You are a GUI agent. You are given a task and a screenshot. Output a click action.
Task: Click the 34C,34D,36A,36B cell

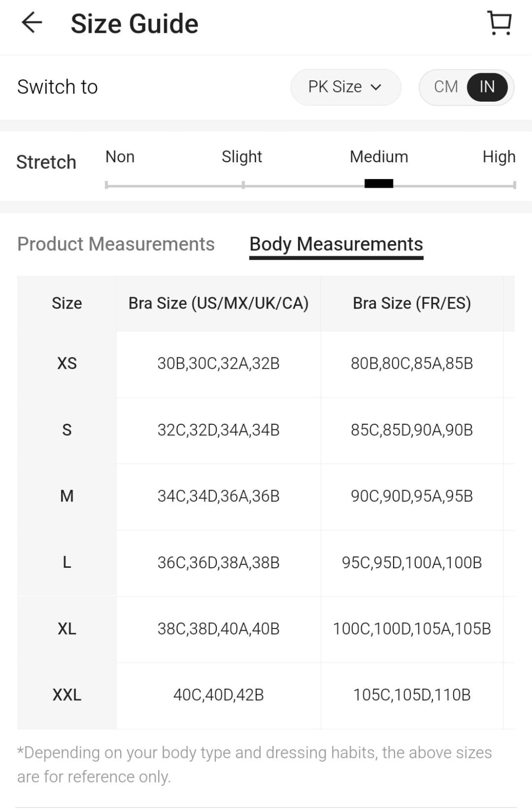218,497
